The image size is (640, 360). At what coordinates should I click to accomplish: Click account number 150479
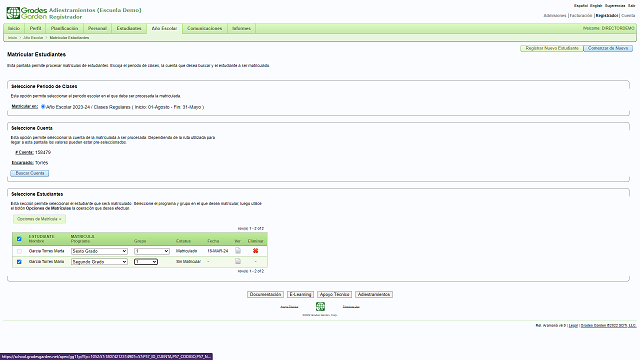[x=43, y=152]
